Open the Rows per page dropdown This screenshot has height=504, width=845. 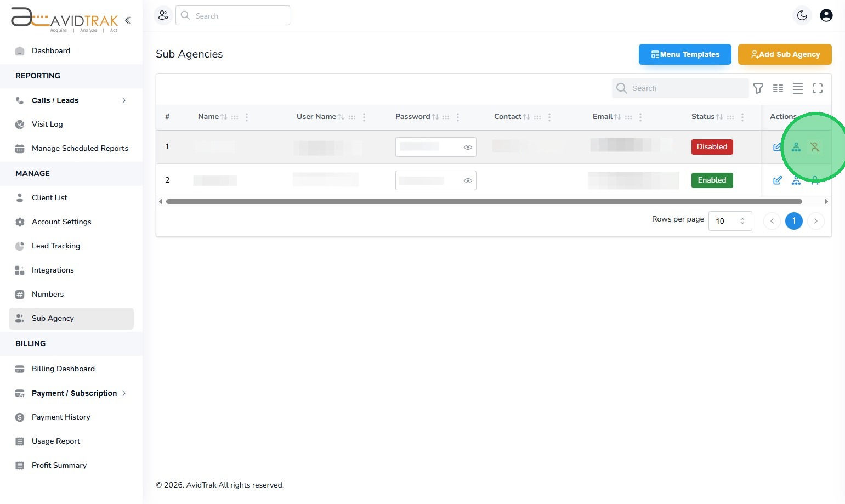coord(730,221)
